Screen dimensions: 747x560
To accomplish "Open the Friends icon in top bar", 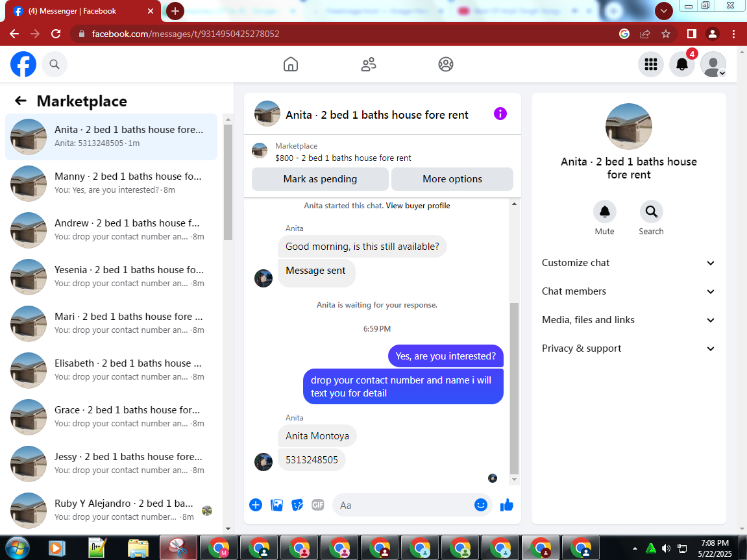I will click(368, 64).
